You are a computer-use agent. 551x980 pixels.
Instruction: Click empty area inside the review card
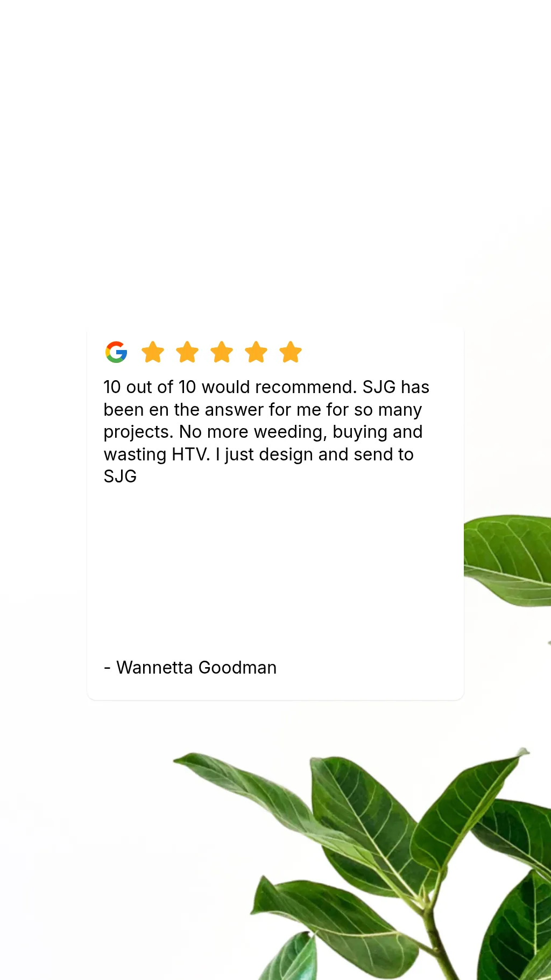tap(275, 571)
